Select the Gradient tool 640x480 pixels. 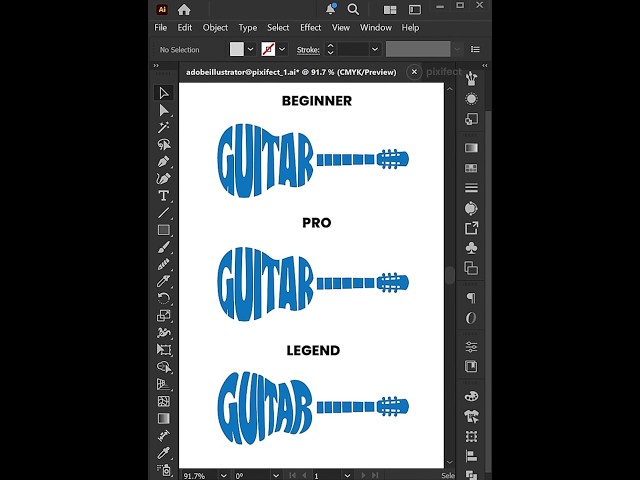(164, 418)
